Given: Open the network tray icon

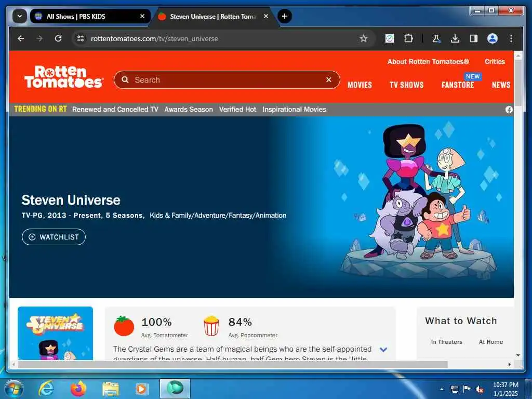Looking at the screenshot, I should click(454, 389).
